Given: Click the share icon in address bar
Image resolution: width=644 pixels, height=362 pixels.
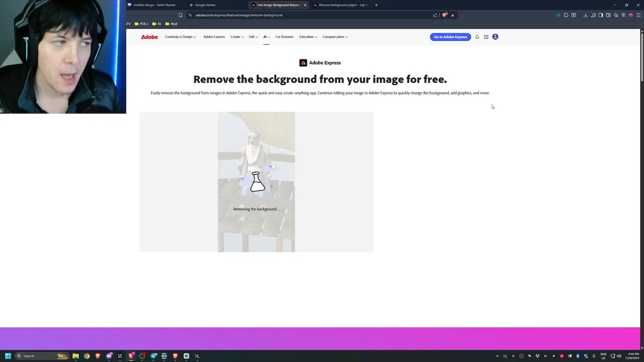Looking at the screenshot, I should click(x=435, y=15).
